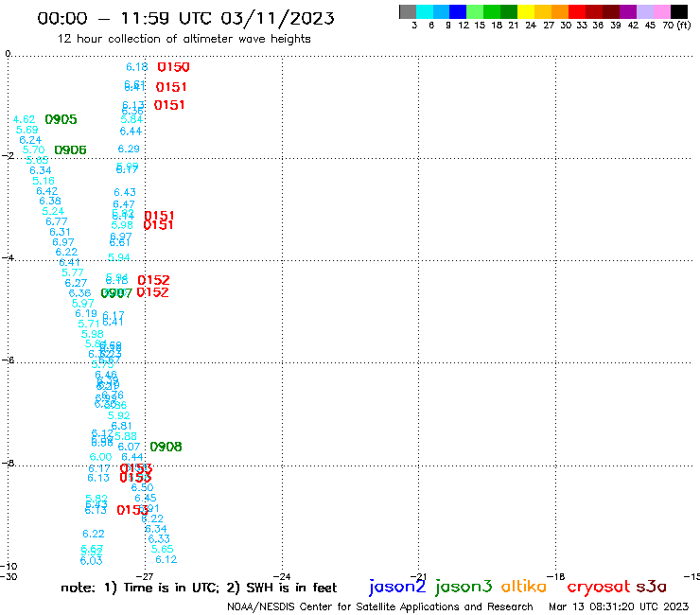The image size is (700, 615).
Task: Click the wave height value '5.69'
Action: [x=26, y=130]
